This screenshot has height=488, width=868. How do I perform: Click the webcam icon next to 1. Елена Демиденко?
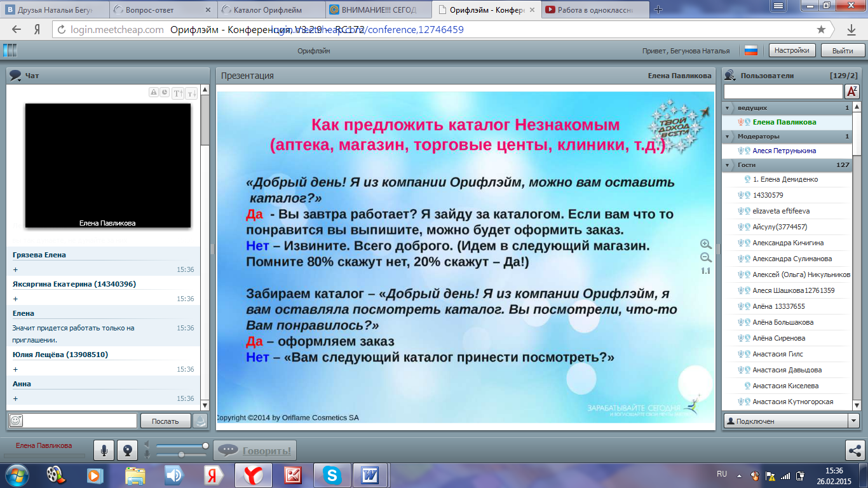[748, 179]
